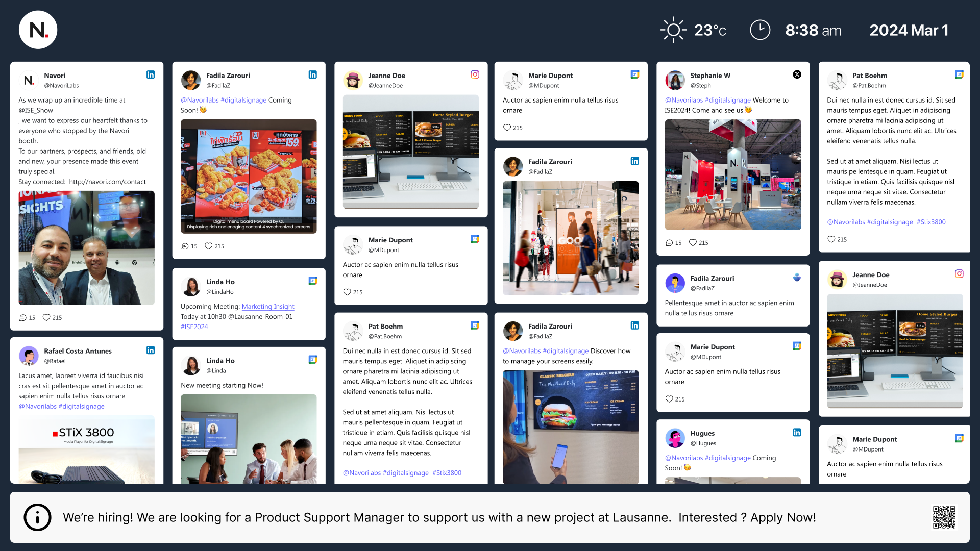Image resolution: width=980 pixels, height=551 pixels.
Task: Click the Navori N. logo at top left
Action: (38, 30)
